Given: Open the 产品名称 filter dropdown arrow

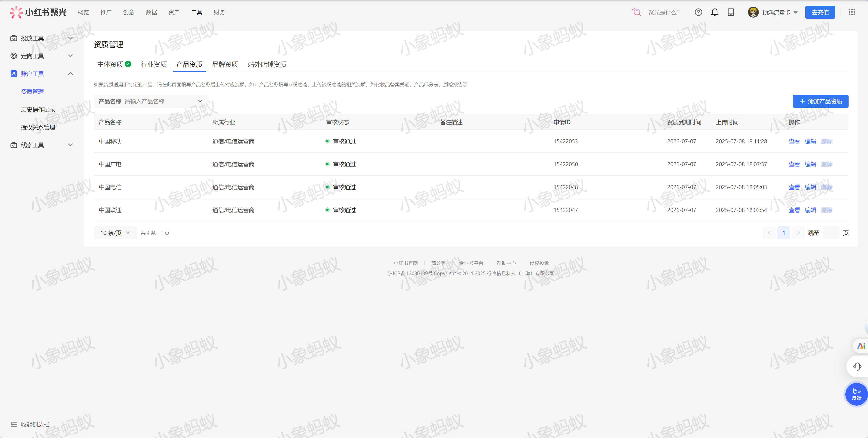Looking at the screenshot, I should pos(200,102).
